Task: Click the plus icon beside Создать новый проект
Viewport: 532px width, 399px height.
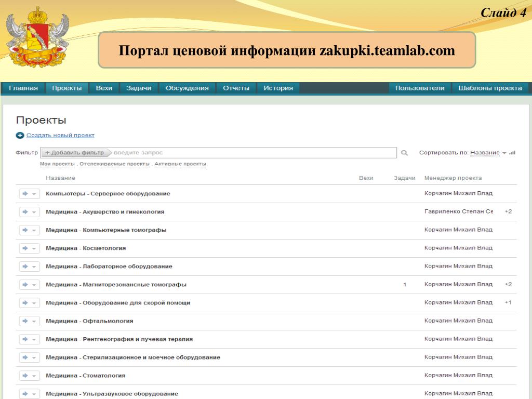Action: tap(20, 136)
